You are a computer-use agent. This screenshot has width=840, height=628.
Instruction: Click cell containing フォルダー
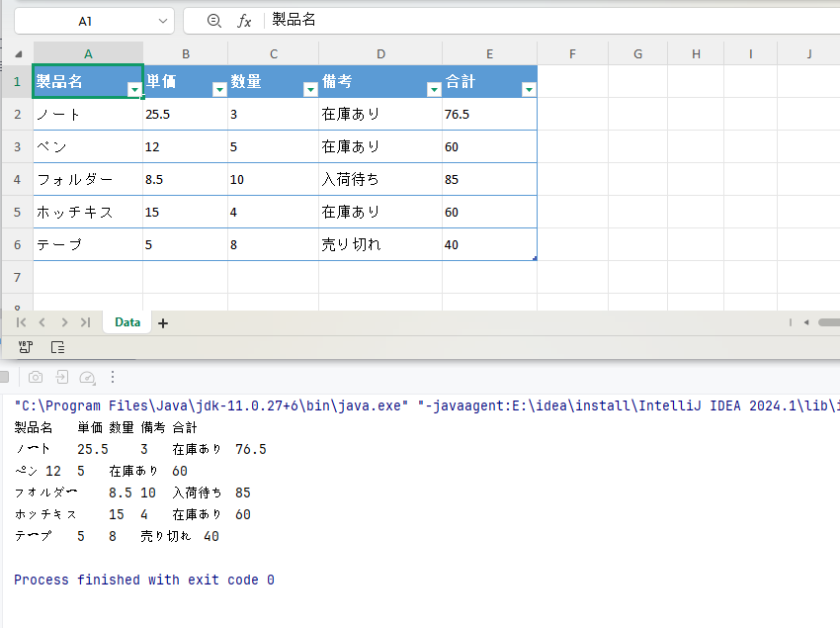click(88, 179)
